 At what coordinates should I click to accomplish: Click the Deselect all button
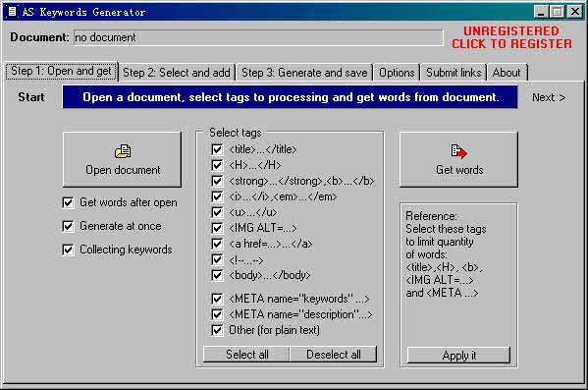coord(334,355)
